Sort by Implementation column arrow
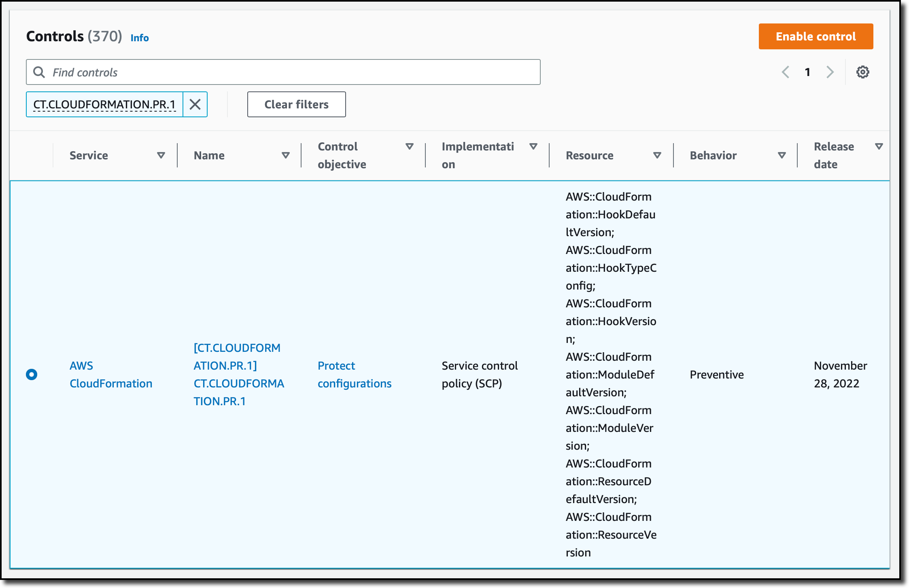 coord(533,146)
